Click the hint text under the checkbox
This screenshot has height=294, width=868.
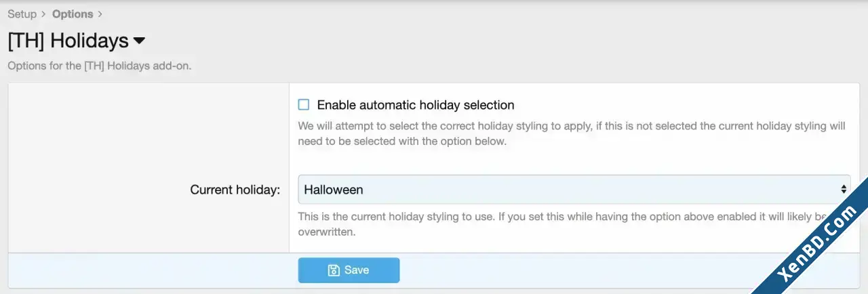pos(572,134)
